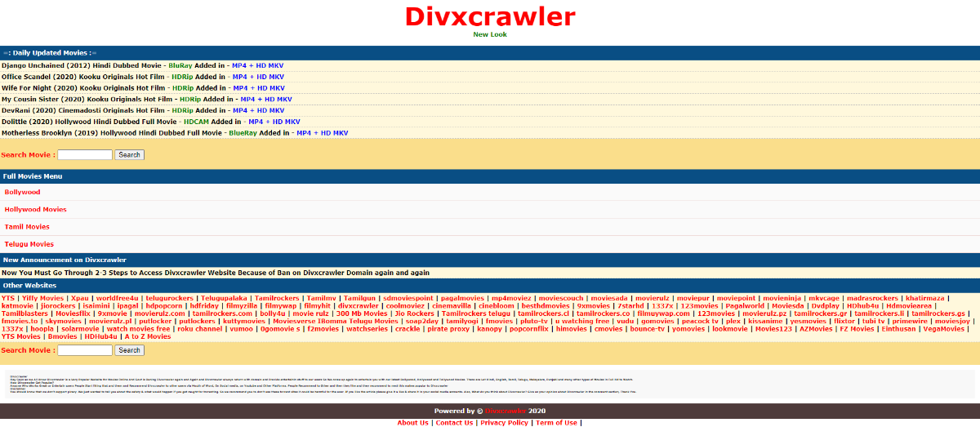This screenshot has width=980, height=427.
Task: Open the Xpau link
Action: [79, 299]
